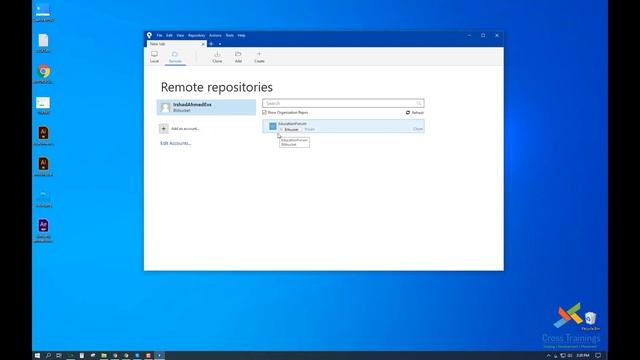Image resolution: width=640 pixels, height=360 pixels.
Task: Open the Repository menu
Action: [196, 36]
